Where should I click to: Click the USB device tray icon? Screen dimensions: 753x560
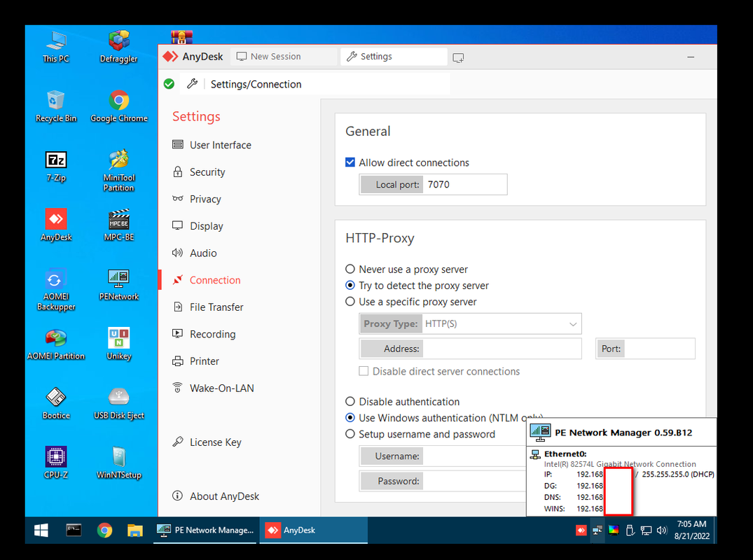[630, 530]
